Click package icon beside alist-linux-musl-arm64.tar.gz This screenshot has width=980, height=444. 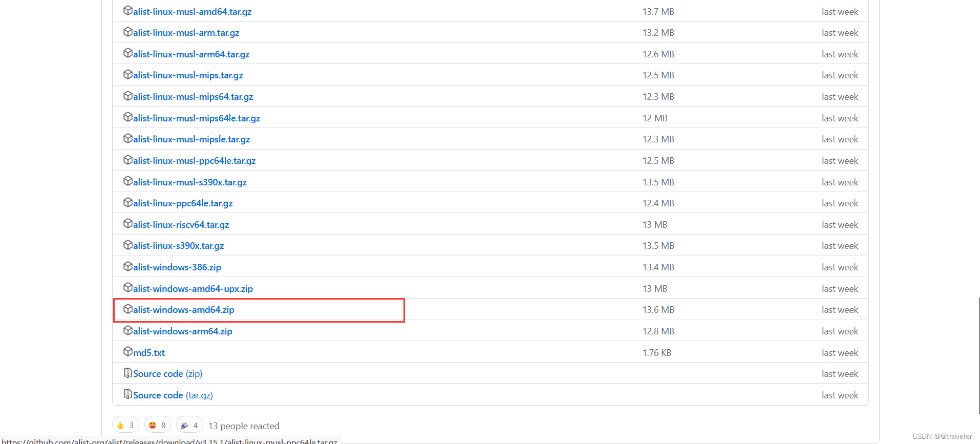click(128, 53)
